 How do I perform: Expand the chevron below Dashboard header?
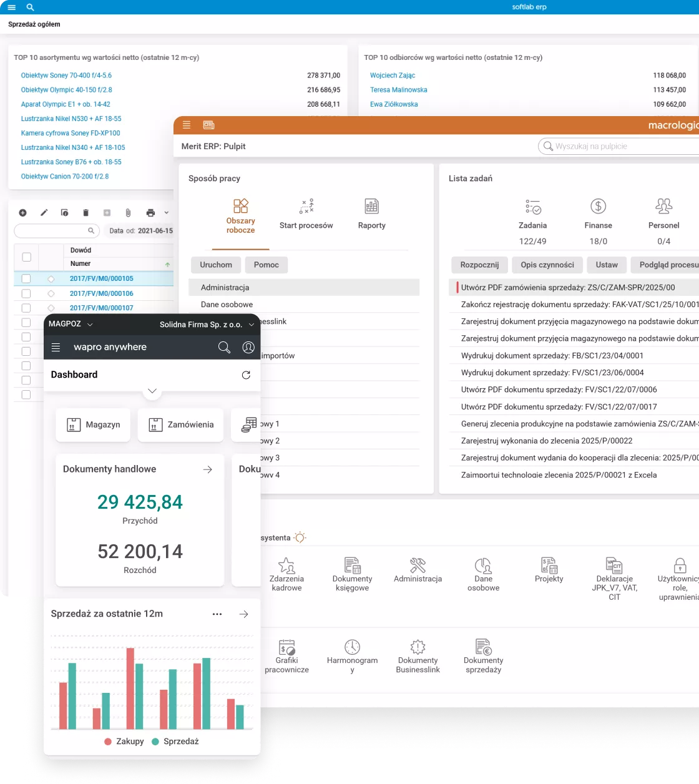pyautogui.click(x=152, y=391)
